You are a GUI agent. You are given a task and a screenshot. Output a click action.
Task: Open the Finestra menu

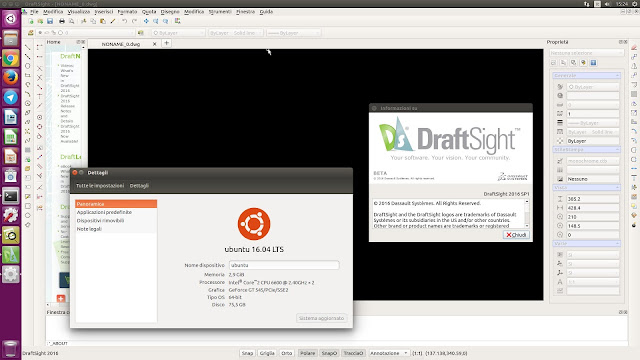coord(245,12)
